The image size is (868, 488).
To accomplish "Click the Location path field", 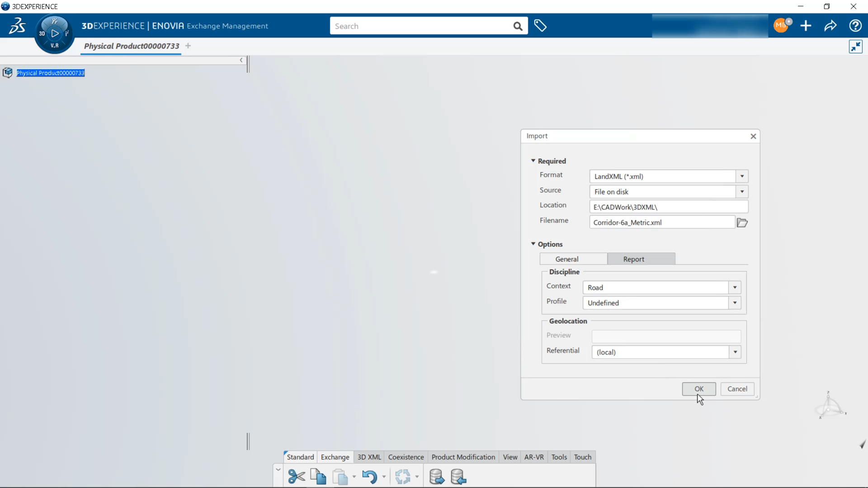I will pos(668,207).
